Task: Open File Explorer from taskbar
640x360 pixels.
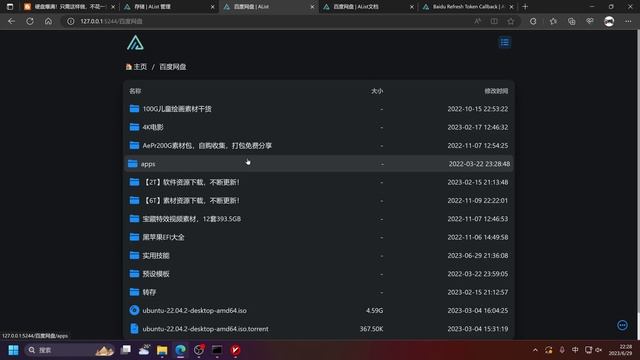Action: click(162, 350)
